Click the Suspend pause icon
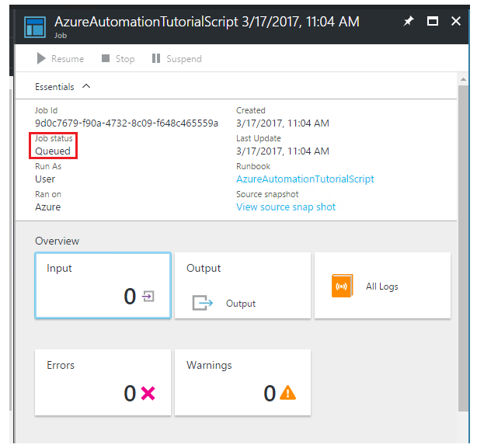Image resolution: width=477 pixels, height=448 pixels. click(x=156, y=58)
